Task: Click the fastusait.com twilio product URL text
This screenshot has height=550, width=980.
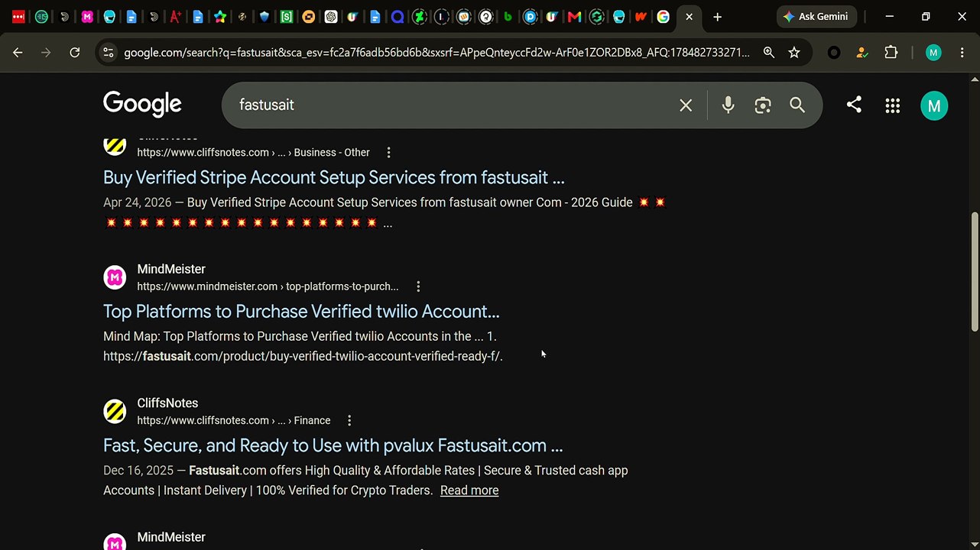Action: (303, 356)
